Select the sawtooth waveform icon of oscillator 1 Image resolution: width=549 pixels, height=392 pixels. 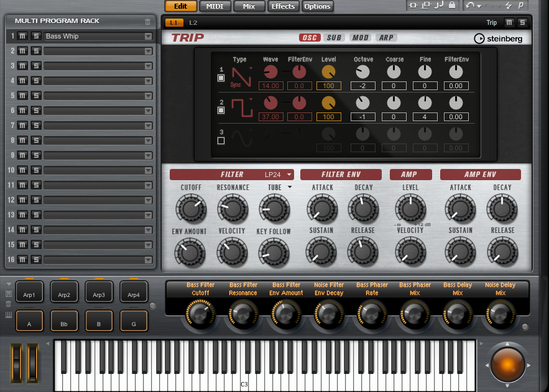(x=242, y=76)
